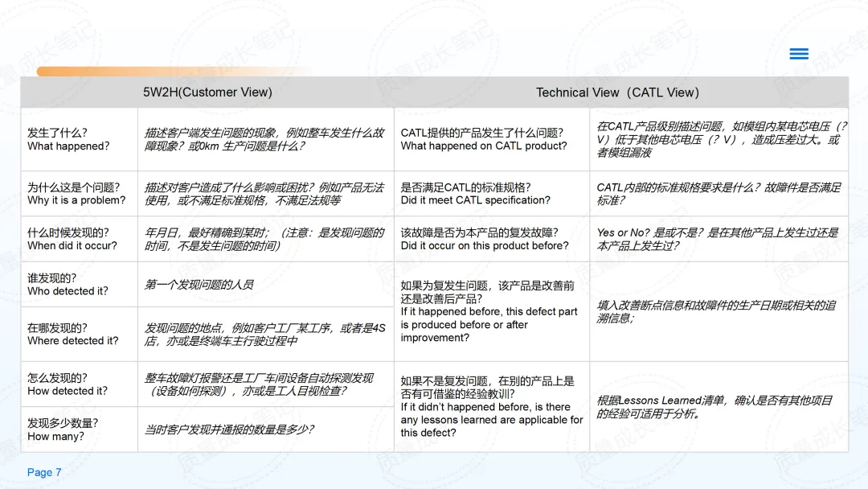
Task: Click the 'produced before or after improvement?' cell
Action: point(492,312)
